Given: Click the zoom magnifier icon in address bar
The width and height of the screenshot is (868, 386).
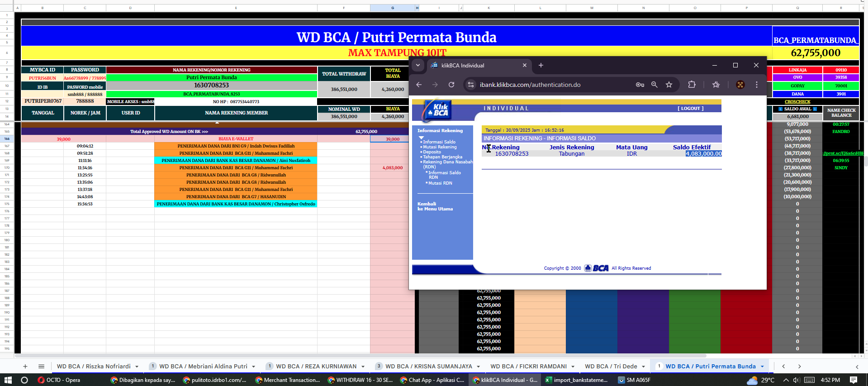Looking at the screenshot, I should 654,85.
